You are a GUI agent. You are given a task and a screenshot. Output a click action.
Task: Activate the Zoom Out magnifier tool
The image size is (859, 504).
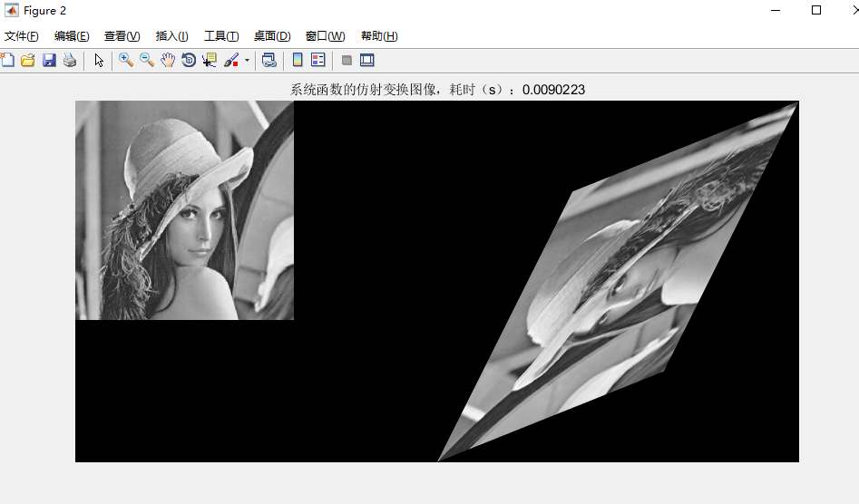click(x=146, y=60)
